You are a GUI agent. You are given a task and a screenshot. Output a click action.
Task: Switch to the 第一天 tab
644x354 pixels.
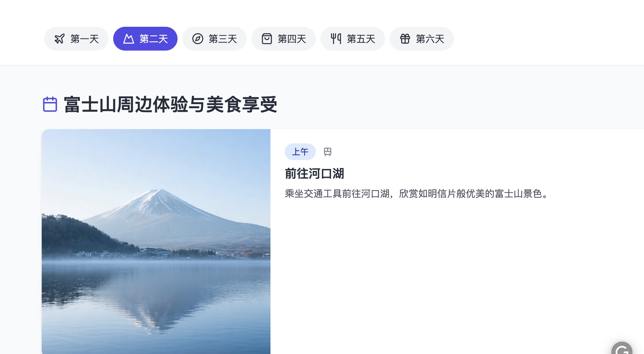[x=76, y=39]
